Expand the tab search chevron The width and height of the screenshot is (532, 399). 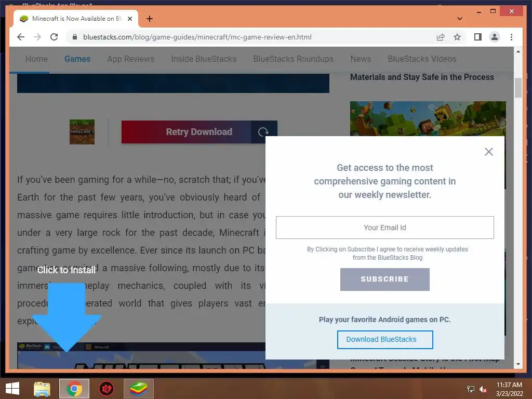(460, 19)
